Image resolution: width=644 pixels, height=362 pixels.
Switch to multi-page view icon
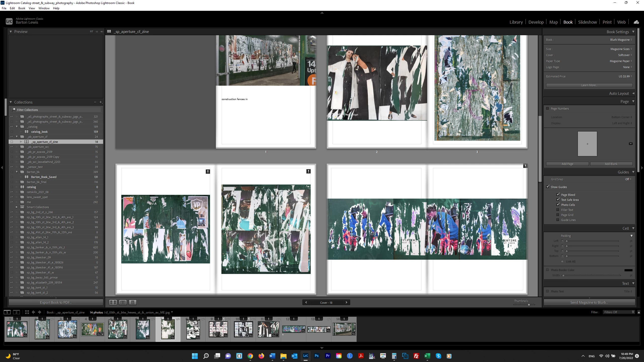click(x=113, y=302)
